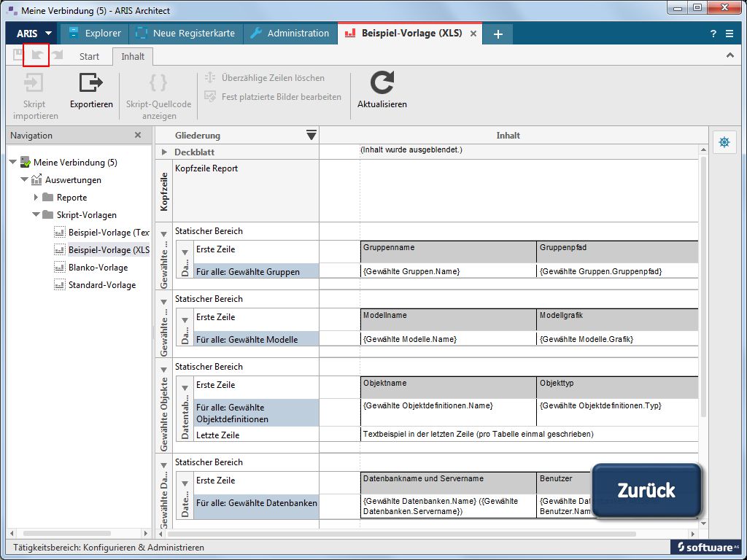Collapse the Statischer Bereich section above Gewählte Gruppen
The image size is (747, 560).
[x=164, y=234]
